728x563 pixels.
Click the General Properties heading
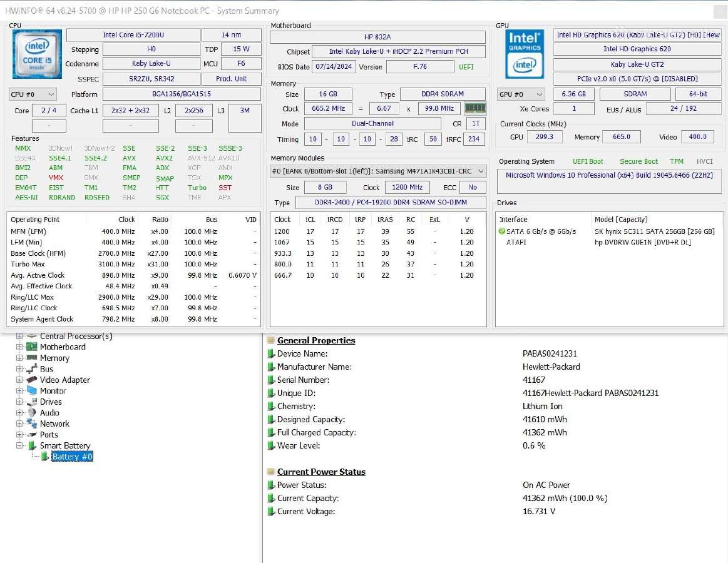316,340
